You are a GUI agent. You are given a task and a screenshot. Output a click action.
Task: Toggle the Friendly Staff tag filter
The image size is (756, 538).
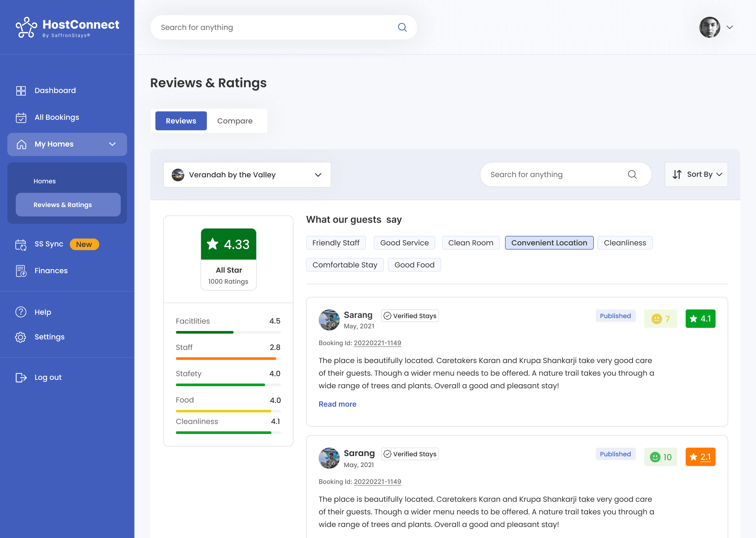click(x=336, y=243)
